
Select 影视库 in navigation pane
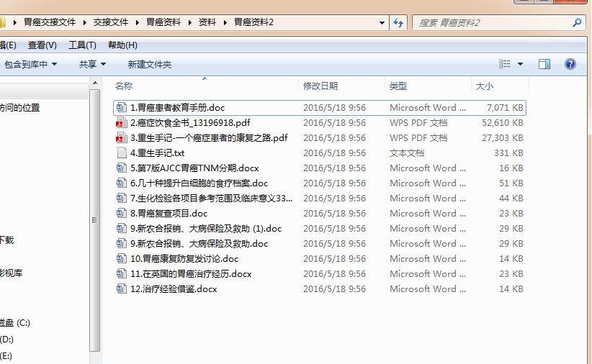(12, 273)
